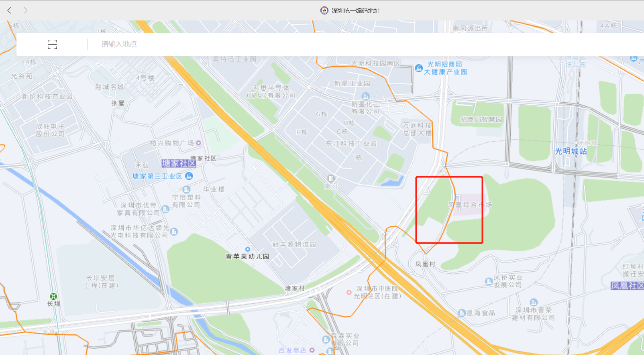Click the 凤凰社区 highlighted community label
This screenshot has width=644, height=356.
(x=627, y=286)
